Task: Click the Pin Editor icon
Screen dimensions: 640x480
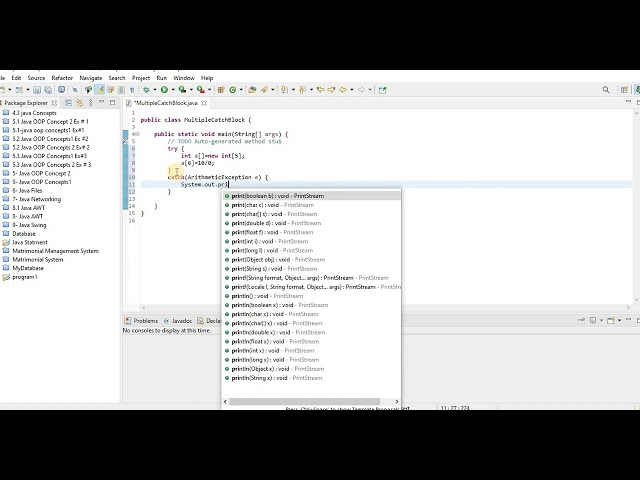Action: pos(382,90)
